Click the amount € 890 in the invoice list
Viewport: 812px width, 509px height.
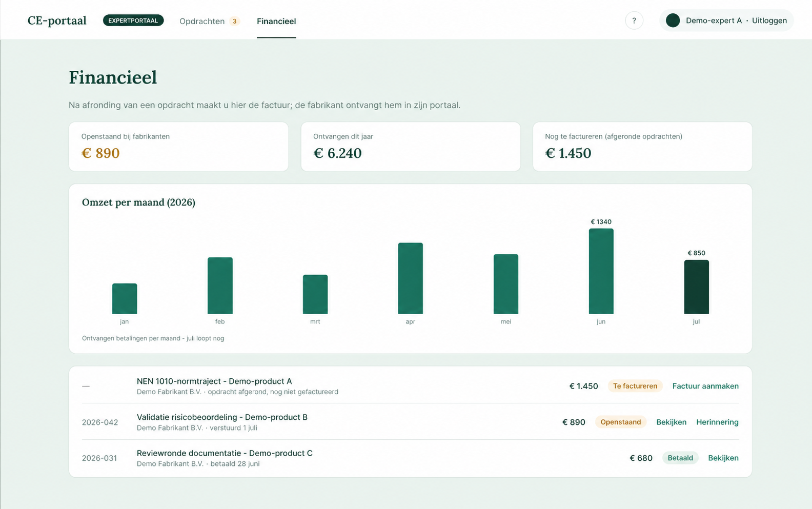coord(574,422)
